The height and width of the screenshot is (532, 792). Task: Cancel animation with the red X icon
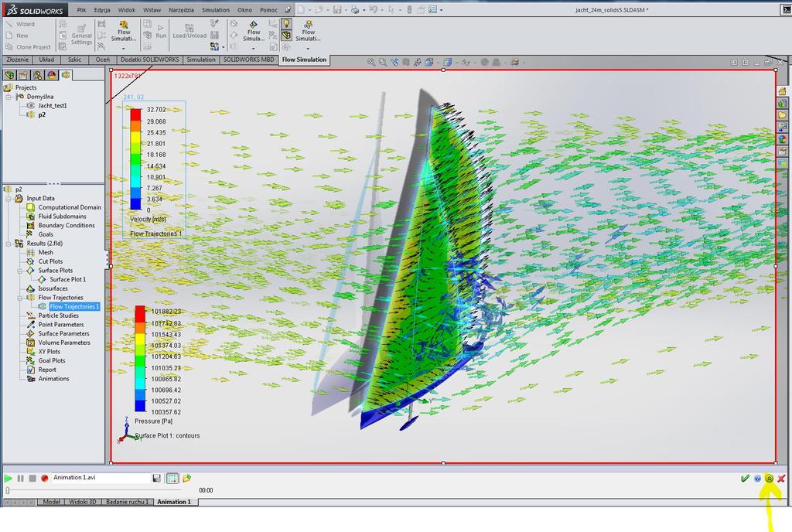(781, 478)
